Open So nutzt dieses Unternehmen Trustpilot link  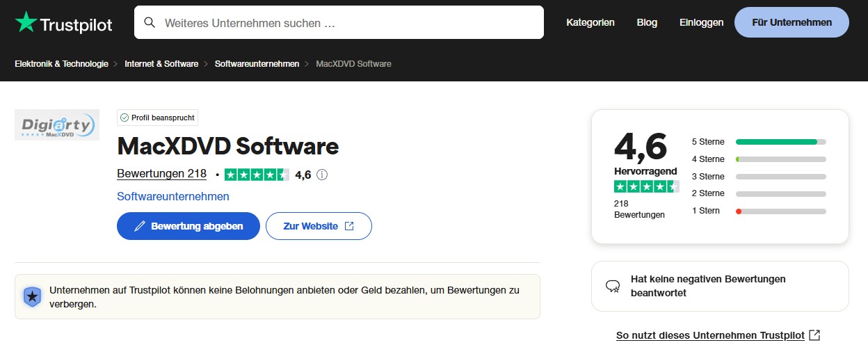pyautogui.click(x=710, y=335)
